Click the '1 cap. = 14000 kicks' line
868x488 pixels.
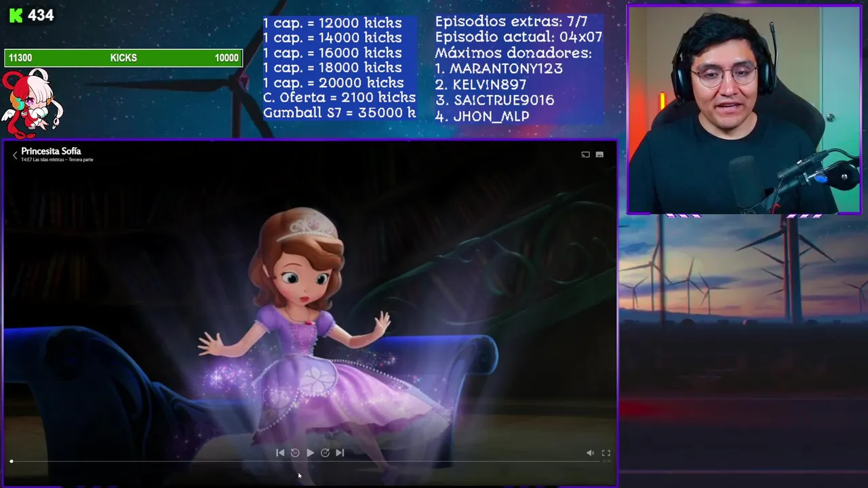pyautogui.click(x=332, y=38)
